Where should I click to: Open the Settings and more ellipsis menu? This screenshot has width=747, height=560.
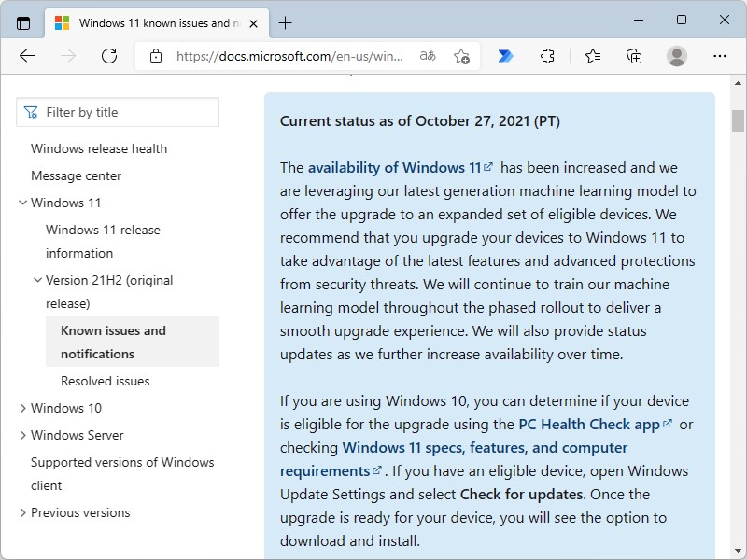coord(720,56)
